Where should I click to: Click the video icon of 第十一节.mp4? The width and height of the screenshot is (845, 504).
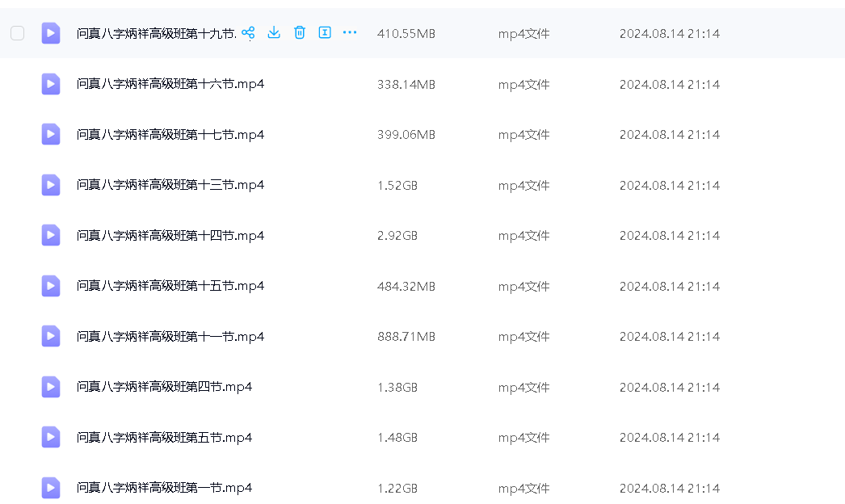coord(51,336)
